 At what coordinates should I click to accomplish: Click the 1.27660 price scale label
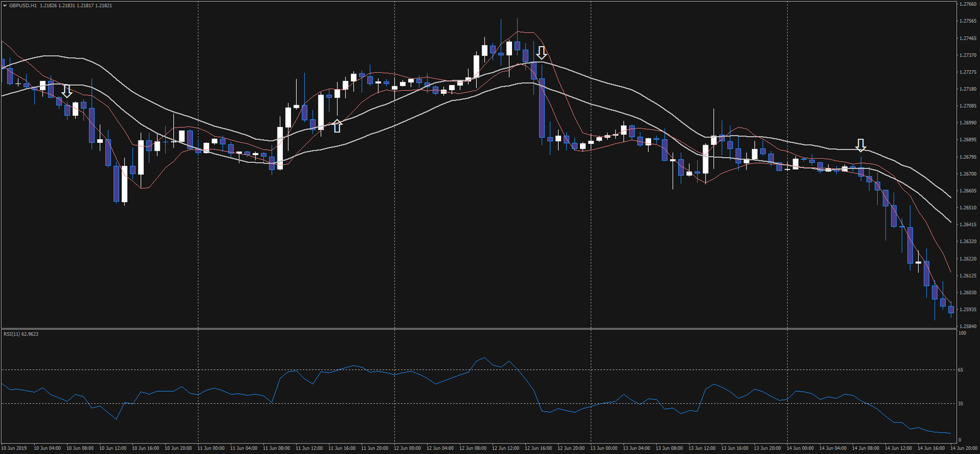point(968,4)
